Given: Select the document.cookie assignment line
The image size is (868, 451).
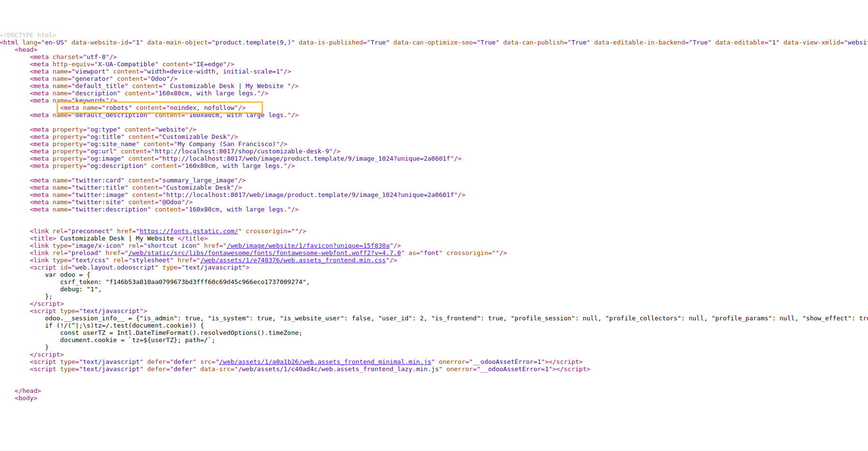Looking at the screenshot, I should (137, 340).
